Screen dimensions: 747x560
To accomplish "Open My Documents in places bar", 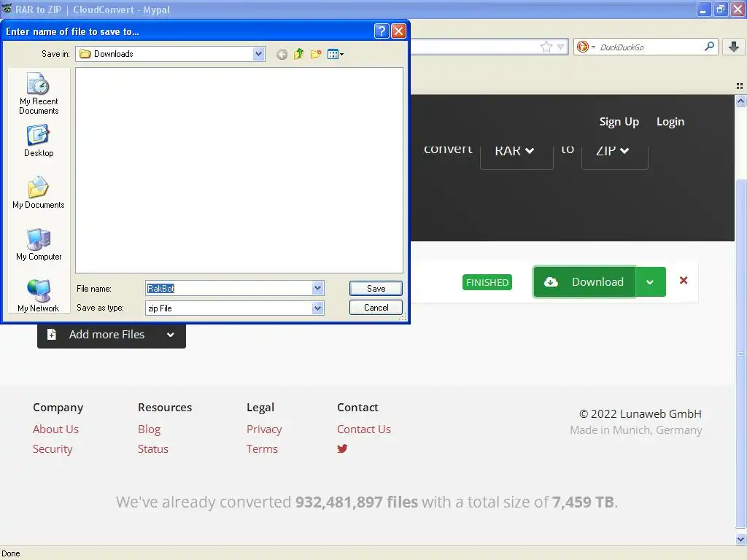I will 39,192.
